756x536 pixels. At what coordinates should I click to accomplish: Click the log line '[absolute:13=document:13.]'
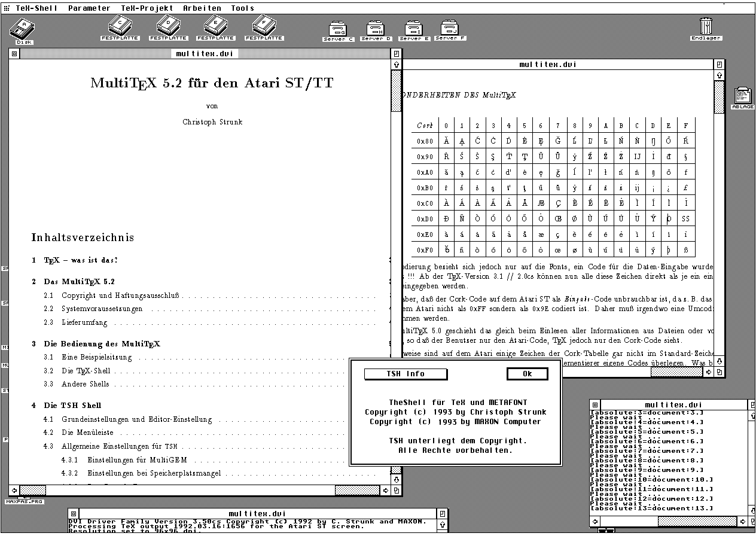pyautogui.click(x=651, y=508)
